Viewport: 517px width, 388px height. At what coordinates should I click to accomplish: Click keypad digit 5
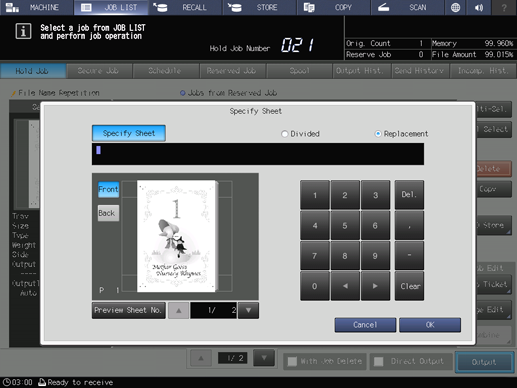pyautogui.click(x=345, y=225)
